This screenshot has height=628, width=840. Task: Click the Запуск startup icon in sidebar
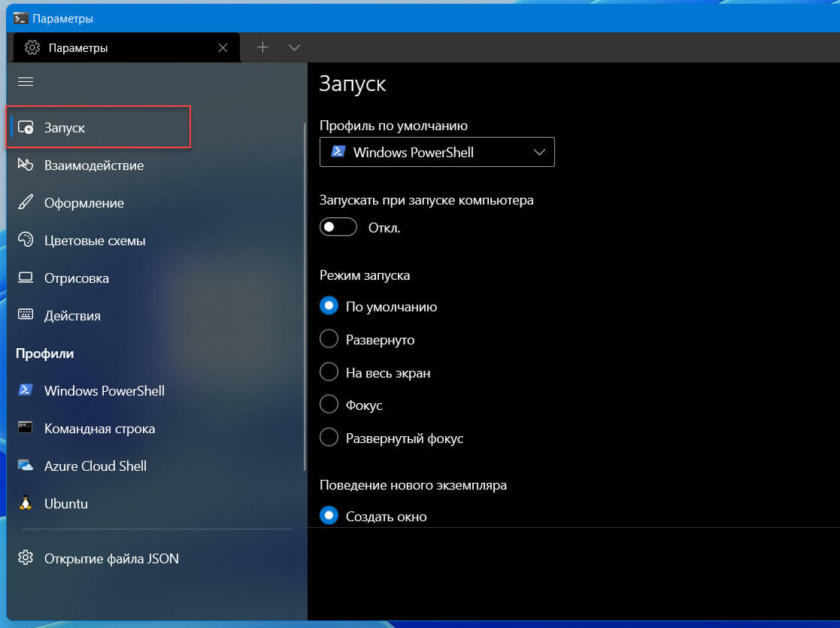click(x=26, y=128)
